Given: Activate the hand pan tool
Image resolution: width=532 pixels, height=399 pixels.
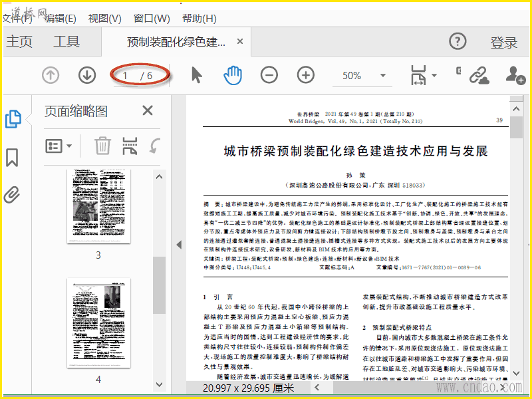Looking at the screenshot, I should pyautogui.click(x=233, y=75).
